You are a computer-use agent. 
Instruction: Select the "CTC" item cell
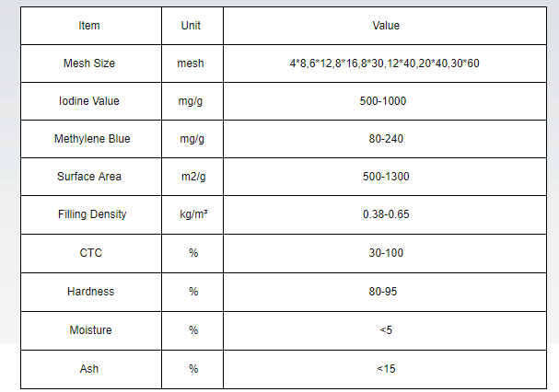(89, 253)
